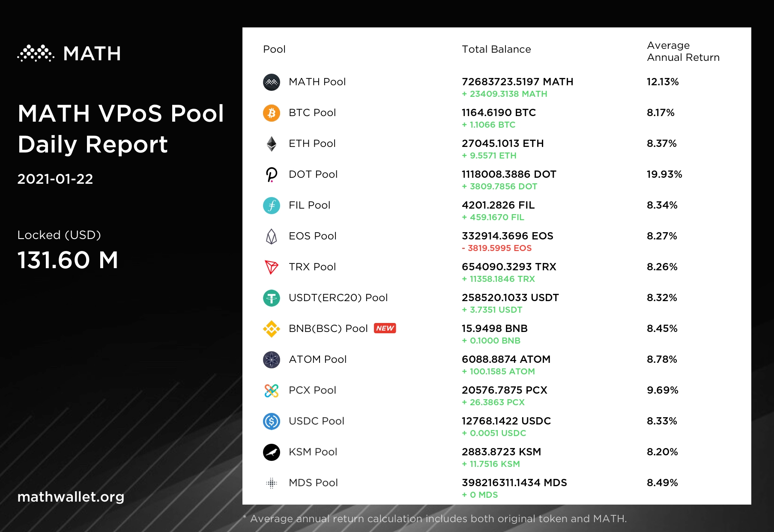Click the Cosmos ATOM pool icon
The height and width of the screenshot is (532, 774).
pos(271,360)
